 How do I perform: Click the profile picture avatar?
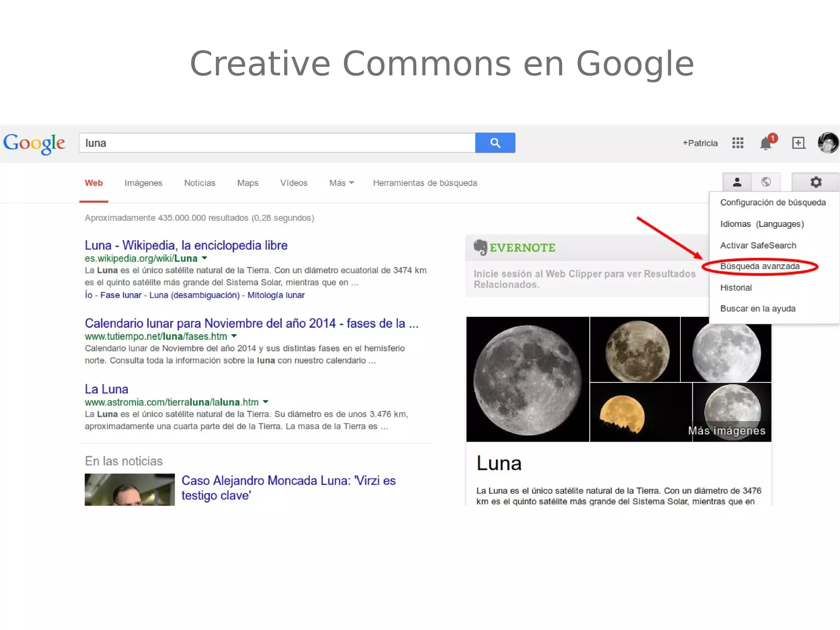[828, 143]
